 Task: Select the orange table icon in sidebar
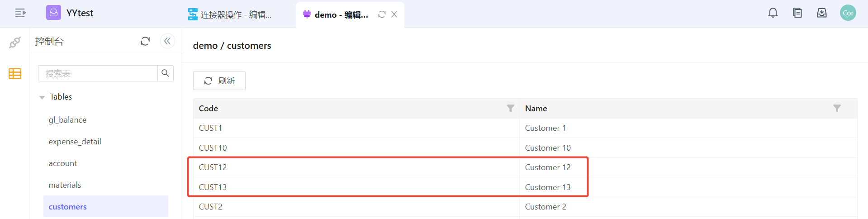pyautogui.click(x=15, y=74)
